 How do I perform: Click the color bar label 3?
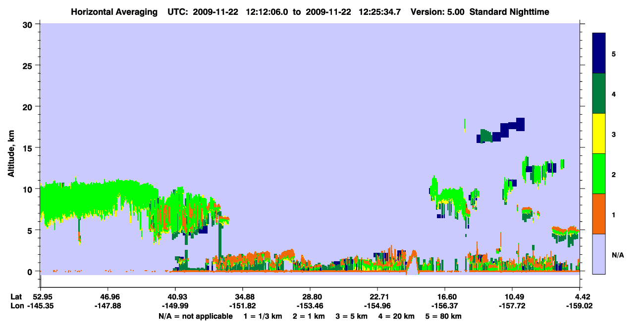614,134
